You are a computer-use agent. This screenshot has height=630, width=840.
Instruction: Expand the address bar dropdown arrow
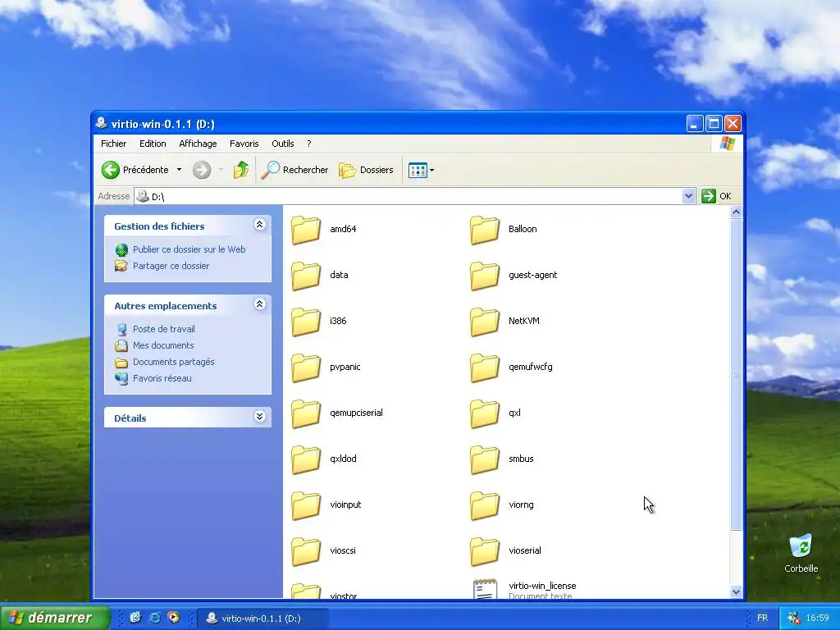pos(689,196)
